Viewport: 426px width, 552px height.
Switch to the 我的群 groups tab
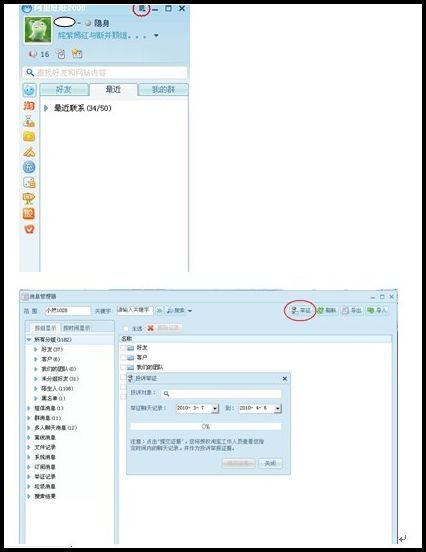click(163, 89)
